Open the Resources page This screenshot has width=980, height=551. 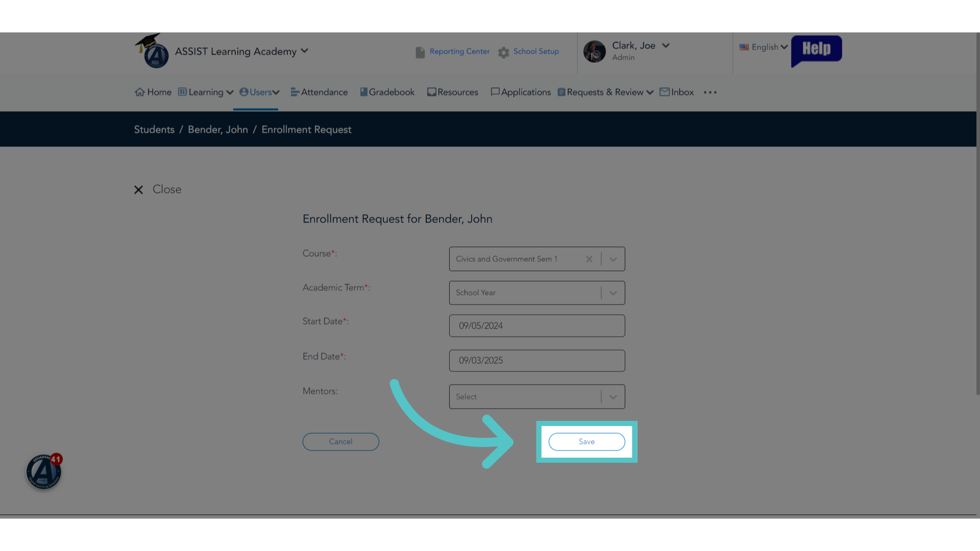click(x=453, y=92)
